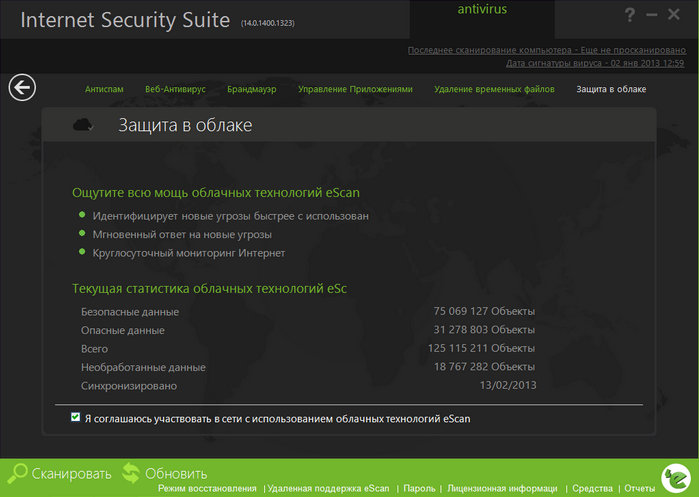Click the value 18 767 282 Объекты
Viewport: 699px width, 497px height.
click(x=484, y=366)
